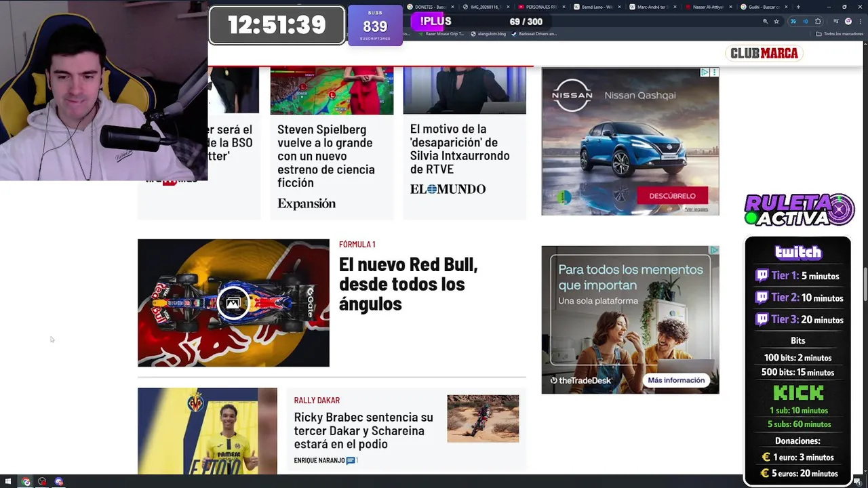Image resolution: width=868 pixels, height=488 pixels.
Task: Open Chrome's three-dot menu
Action: tap(860, 22)
